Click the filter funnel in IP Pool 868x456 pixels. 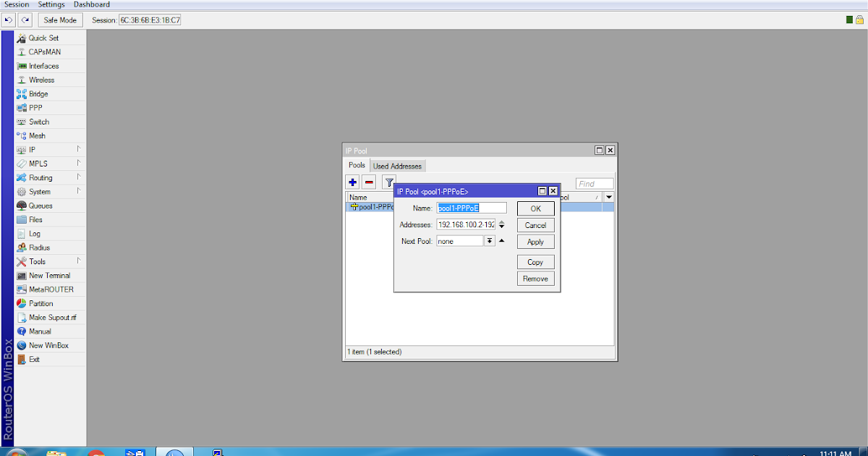(x=389, y=182)
